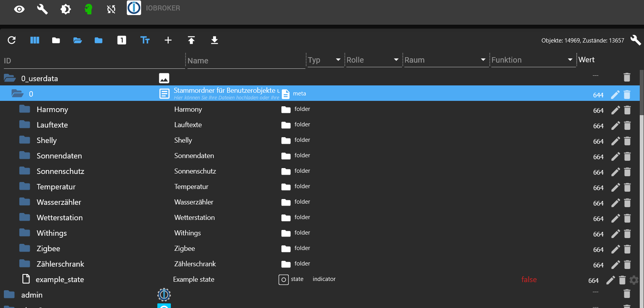Image resolution: width=644 pixels, height=308 pixels.
Task: Edit the Wetterstation folder object
Action: coord(615,218)
